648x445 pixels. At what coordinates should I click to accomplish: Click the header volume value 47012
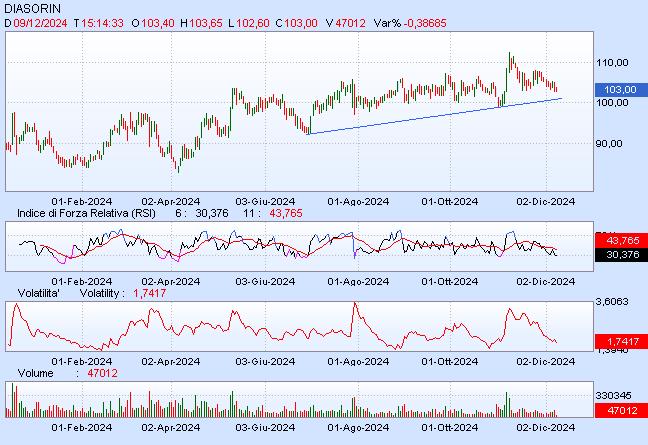click(x=350, y=23)
